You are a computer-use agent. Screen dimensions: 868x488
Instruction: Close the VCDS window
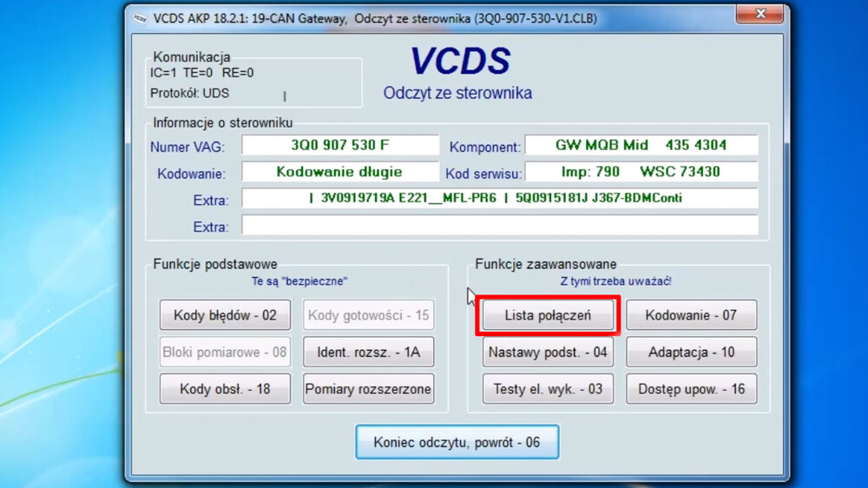(x=760, y=15)
